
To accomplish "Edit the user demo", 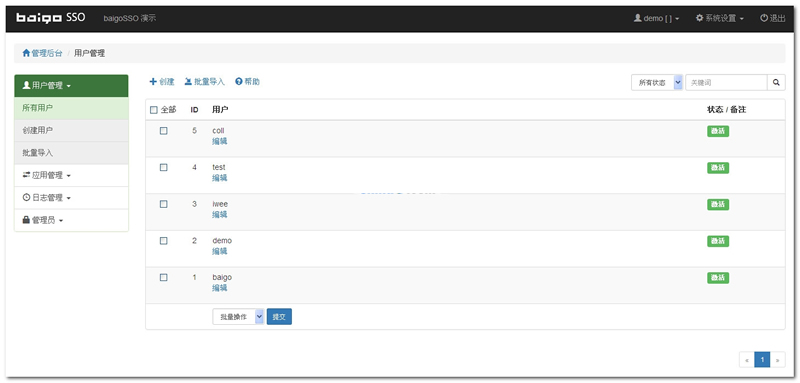I will coord(219,251).
